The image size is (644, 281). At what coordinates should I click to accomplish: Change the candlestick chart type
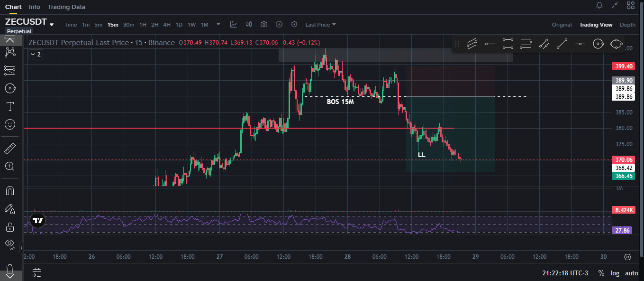coord(249,24)
